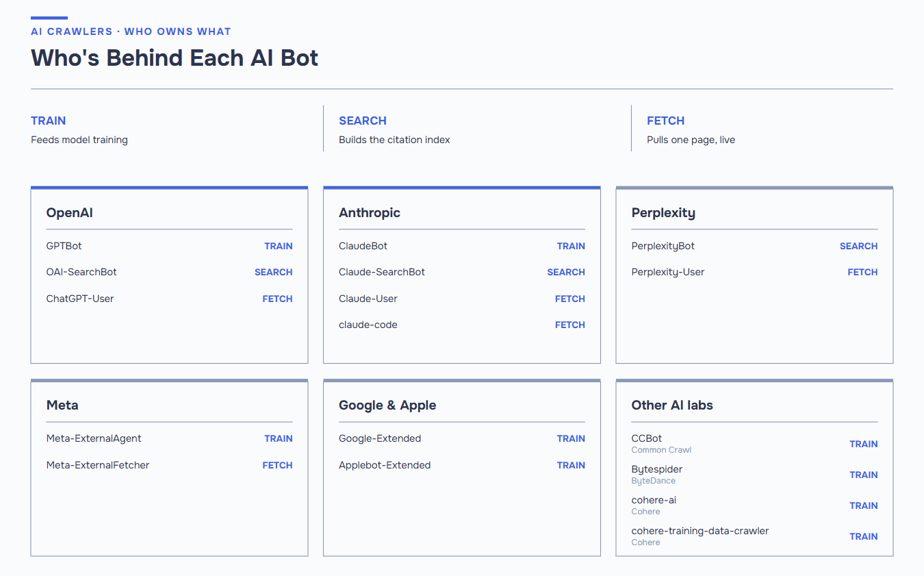The height and width of the screenshot is (576, 924).
Task: Click the FETCH tag on the ChatGPT-User row
Action: (x=278, y=299)
